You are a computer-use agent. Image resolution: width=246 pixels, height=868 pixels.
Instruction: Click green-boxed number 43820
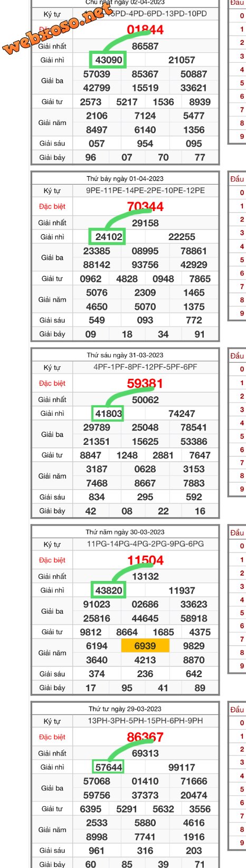coord(108,590)
